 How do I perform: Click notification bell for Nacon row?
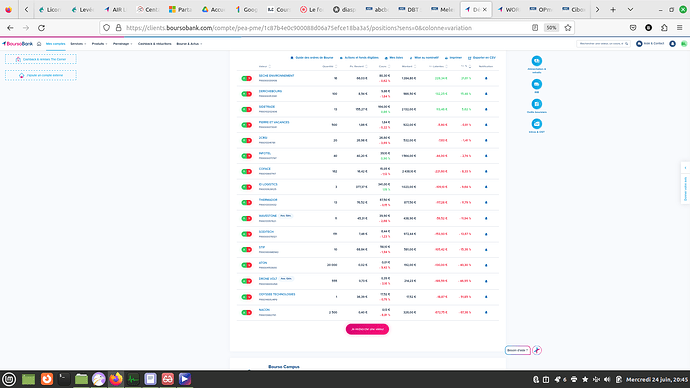[x=486, y=312]
